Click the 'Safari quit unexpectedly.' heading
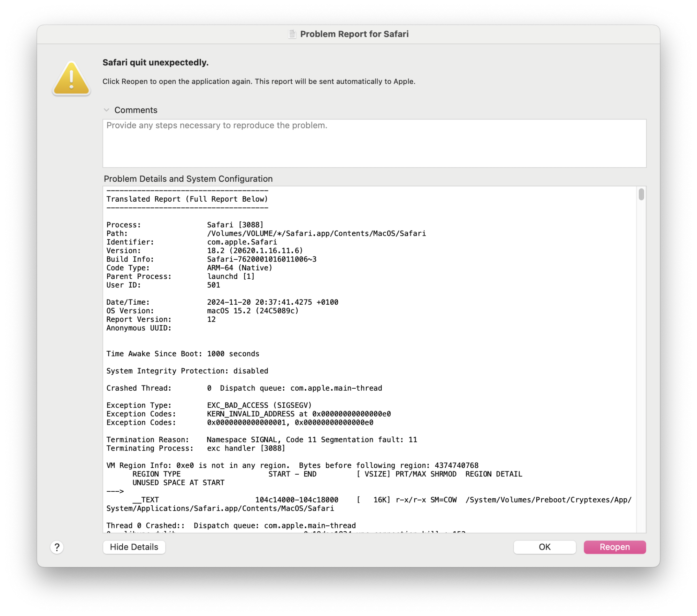The height and width of the screenshot is (616, 697). 155,62
